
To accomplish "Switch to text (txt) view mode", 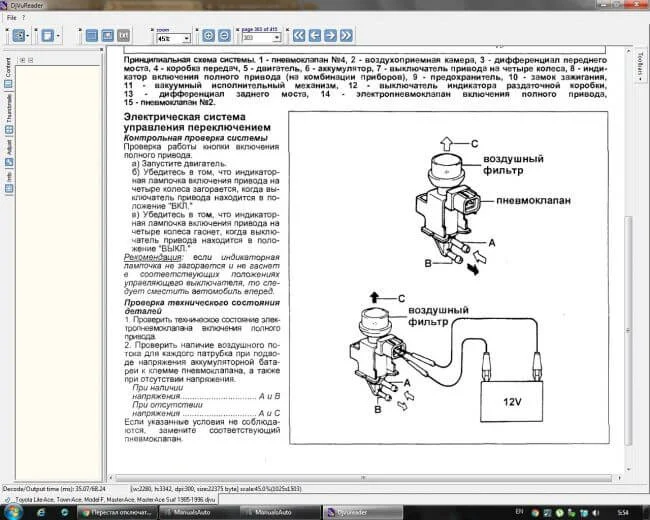I will [x=125, y=35].
